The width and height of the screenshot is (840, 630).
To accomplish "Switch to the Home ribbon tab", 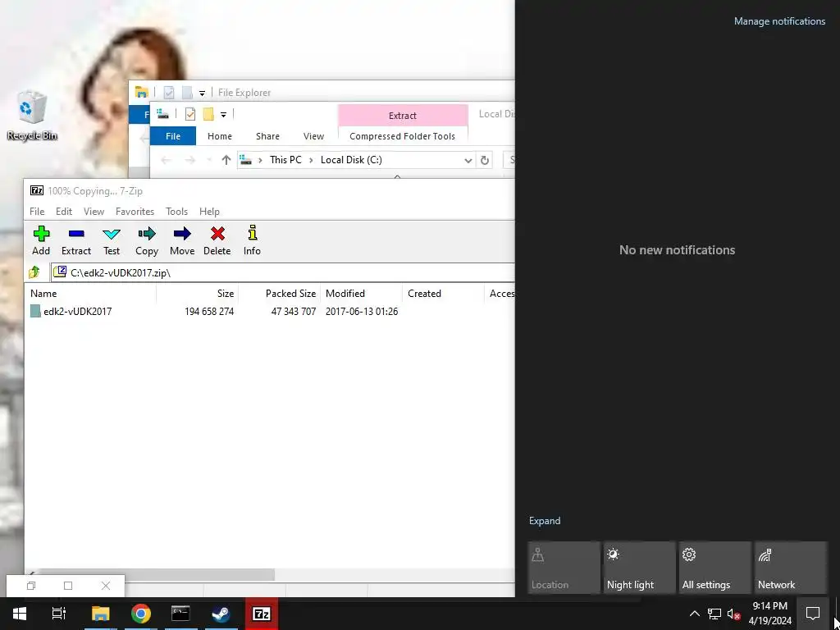I will click(220, 136).
